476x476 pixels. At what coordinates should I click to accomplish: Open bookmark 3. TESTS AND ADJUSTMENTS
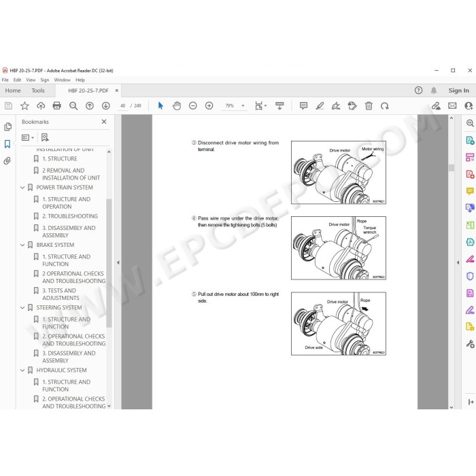[61, 294]
